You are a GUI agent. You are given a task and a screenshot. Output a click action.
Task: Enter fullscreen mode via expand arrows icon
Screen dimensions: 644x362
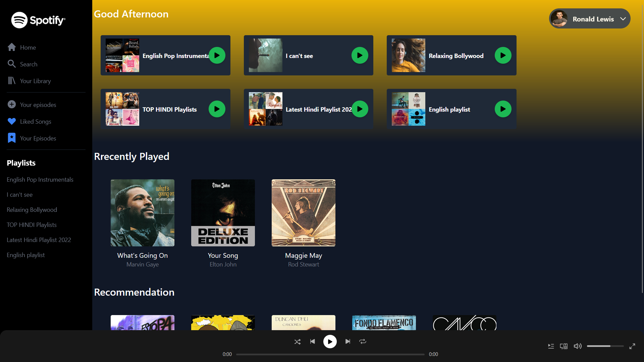[x=633, y=346]
